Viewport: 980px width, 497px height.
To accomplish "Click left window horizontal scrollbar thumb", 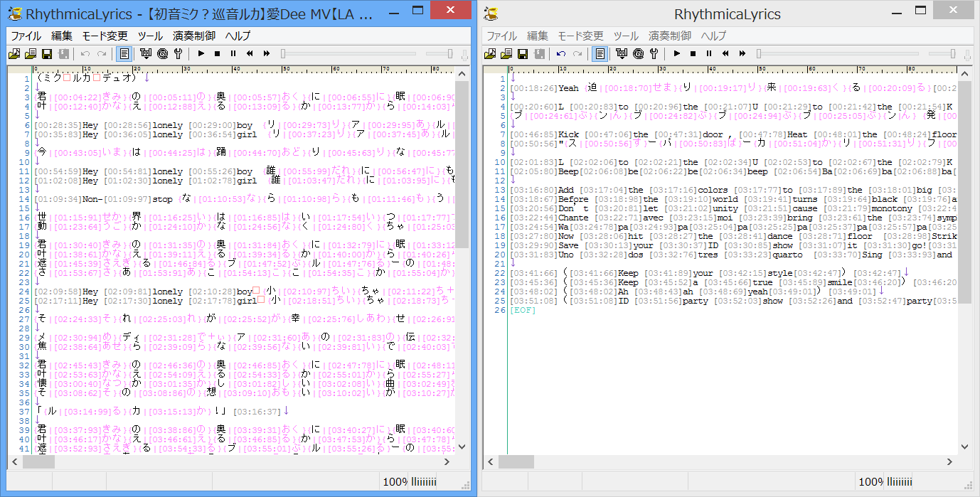I will click(x=41, y=461).
